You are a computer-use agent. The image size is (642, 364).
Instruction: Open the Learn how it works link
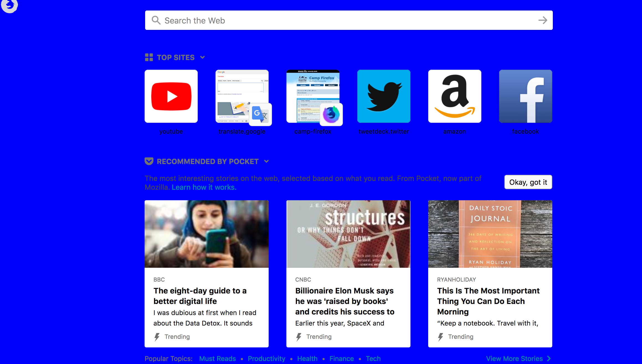point(204,187)
